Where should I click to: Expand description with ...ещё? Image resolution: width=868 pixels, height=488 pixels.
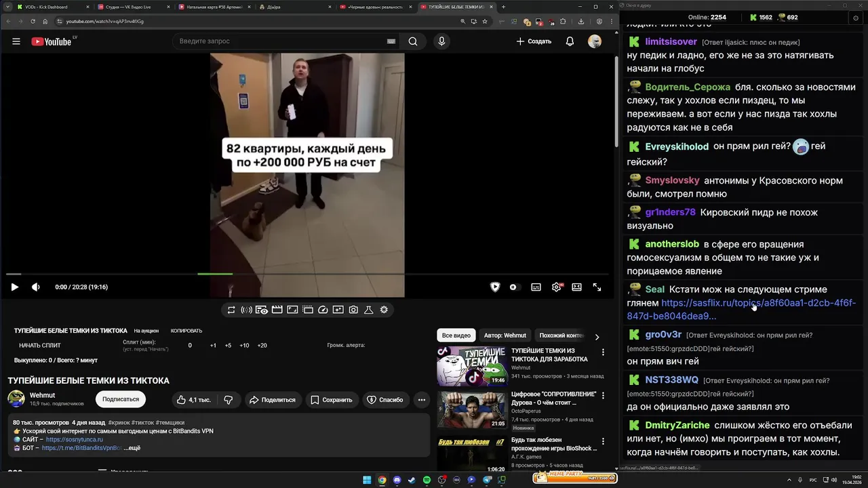click(x=132, y=448)
